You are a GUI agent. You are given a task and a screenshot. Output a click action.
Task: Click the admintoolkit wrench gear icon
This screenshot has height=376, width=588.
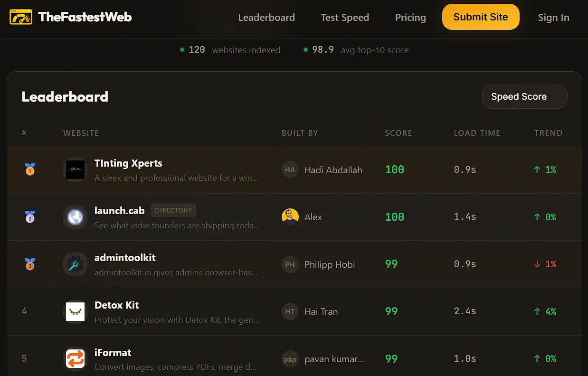[75, 264]
